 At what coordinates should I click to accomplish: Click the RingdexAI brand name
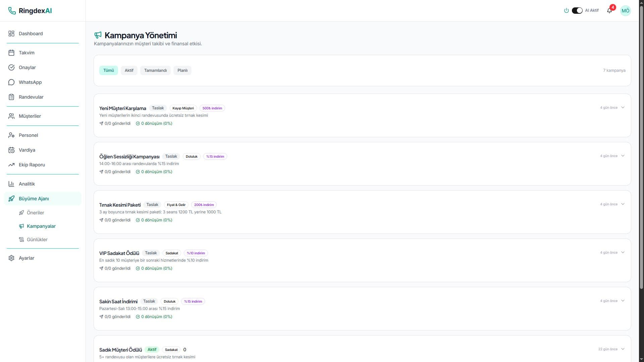click(x=35, y=11)
